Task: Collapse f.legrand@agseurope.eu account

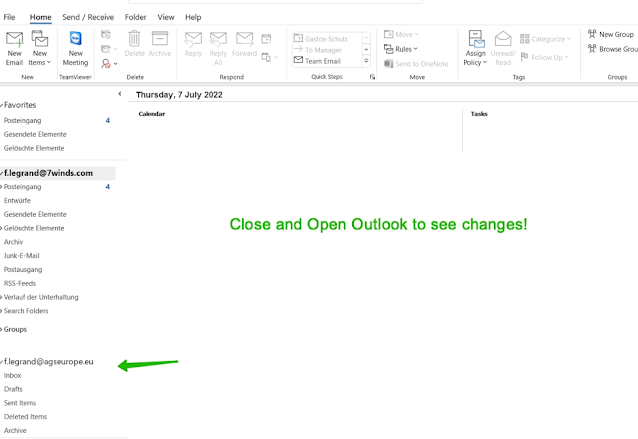Action: coord(2,362)
